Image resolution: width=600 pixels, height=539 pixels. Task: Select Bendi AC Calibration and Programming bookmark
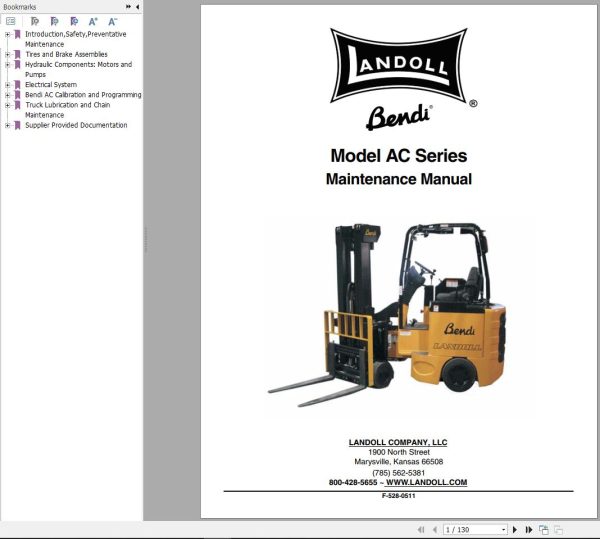[83, 94]
